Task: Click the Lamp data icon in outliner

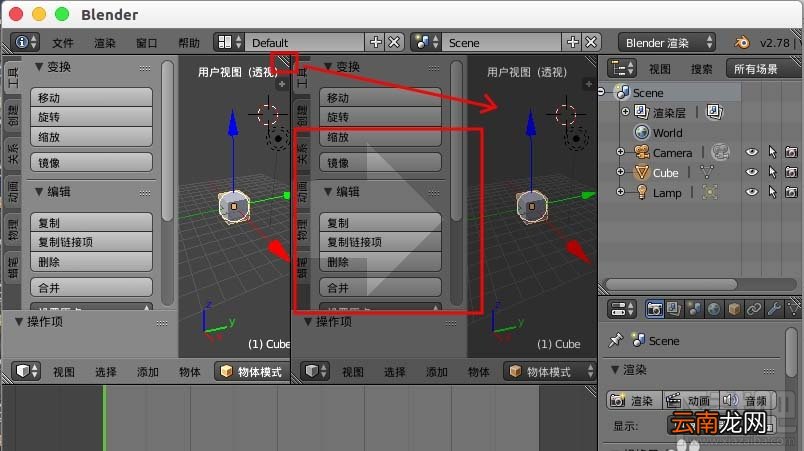Action: pos(710,193)
